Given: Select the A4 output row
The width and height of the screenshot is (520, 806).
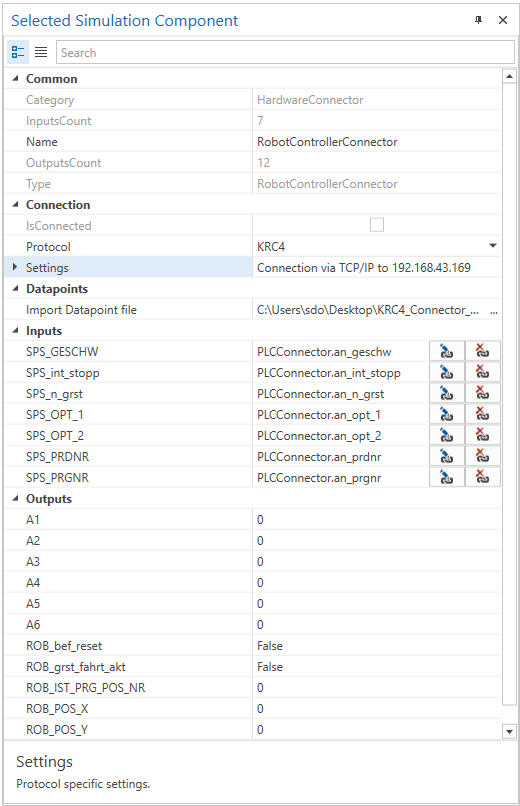Looking at the screenshot, I should coord(252,583).
